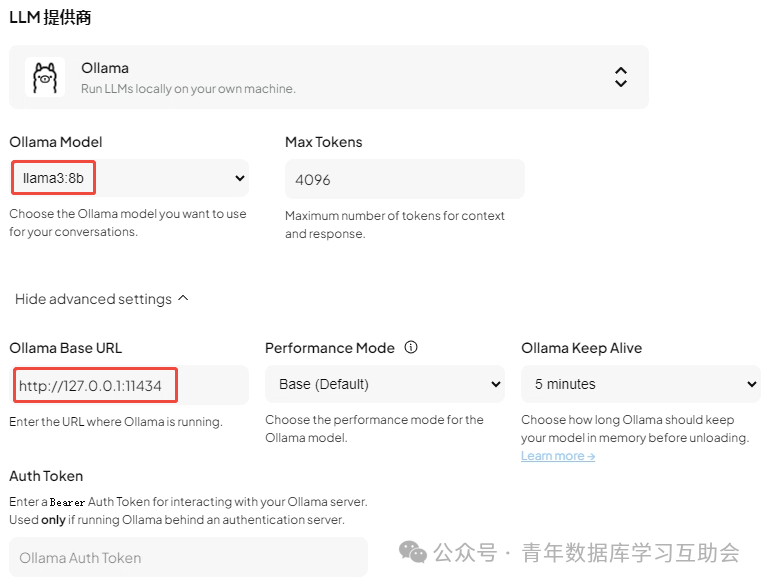Click the Max Tokens label

[324, 142]
